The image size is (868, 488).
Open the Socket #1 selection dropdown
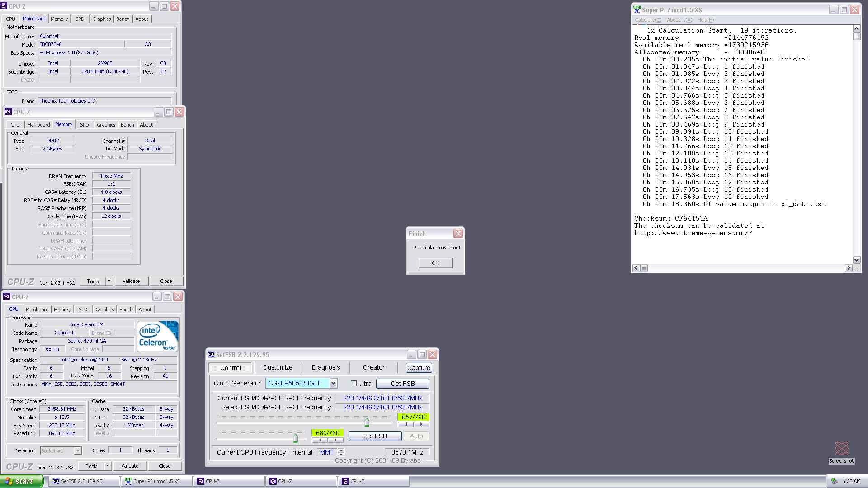pyautogui.click(x=78, y=451)
